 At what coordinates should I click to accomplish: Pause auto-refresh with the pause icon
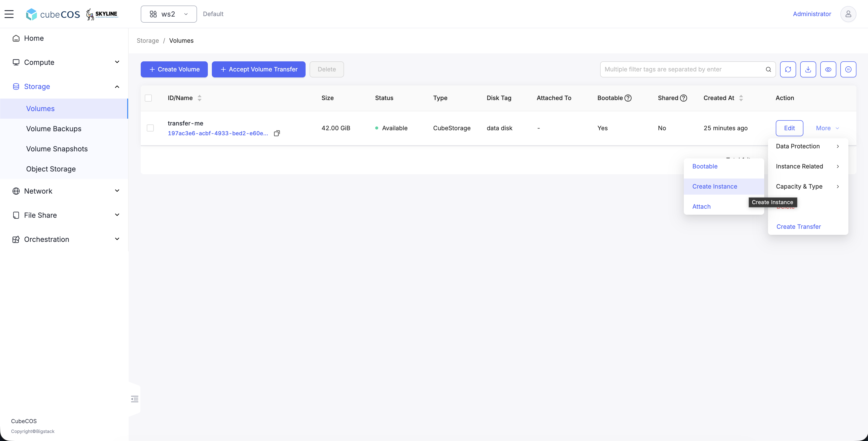pos(848,69)
